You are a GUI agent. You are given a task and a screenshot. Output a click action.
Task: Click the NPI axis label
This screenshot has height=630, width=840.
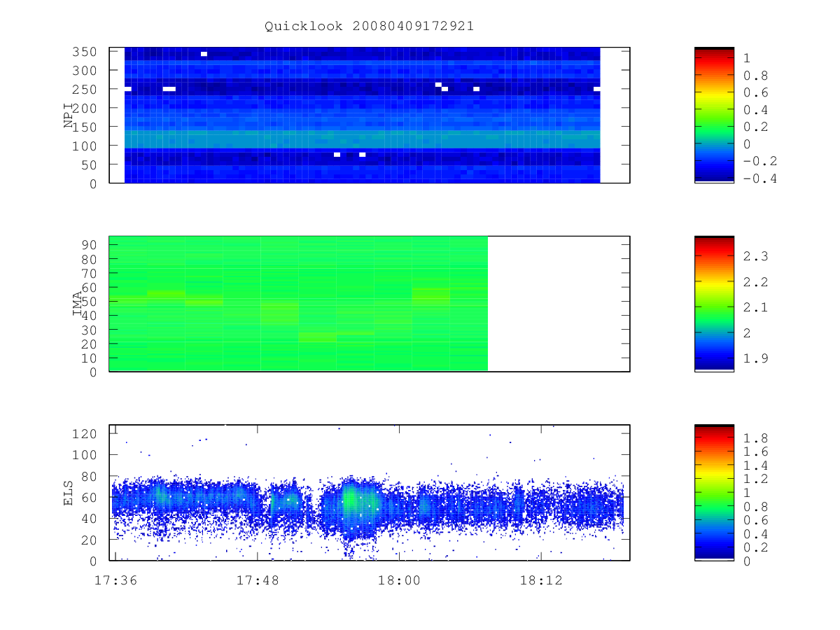pyautogui.click(x=69, y=115)
